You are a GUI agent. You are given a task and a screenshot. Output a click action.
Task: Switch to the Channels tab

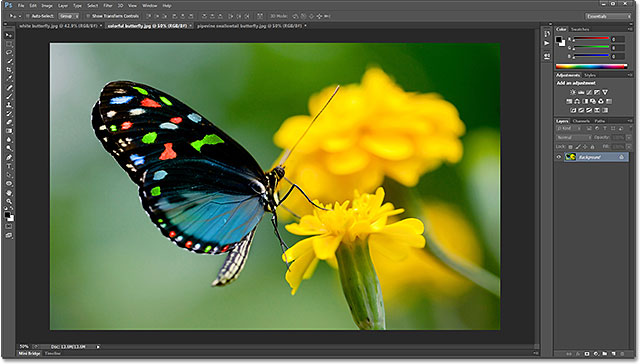(581, 121)
